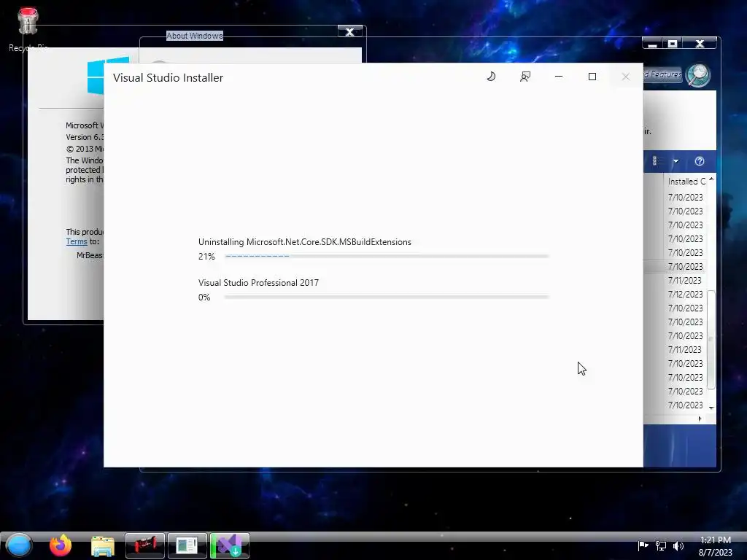This screenshot has height=560, width=747.
Task: Close the About Windows dialog
Action: (x=349, y=32)
